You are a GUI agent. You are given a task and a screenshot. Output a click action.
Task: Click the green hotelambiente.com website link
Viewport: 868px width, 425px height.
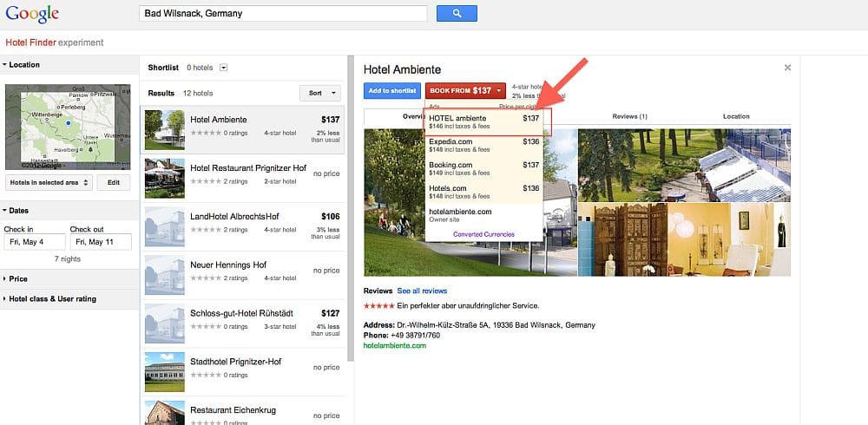tap(395, 346)
